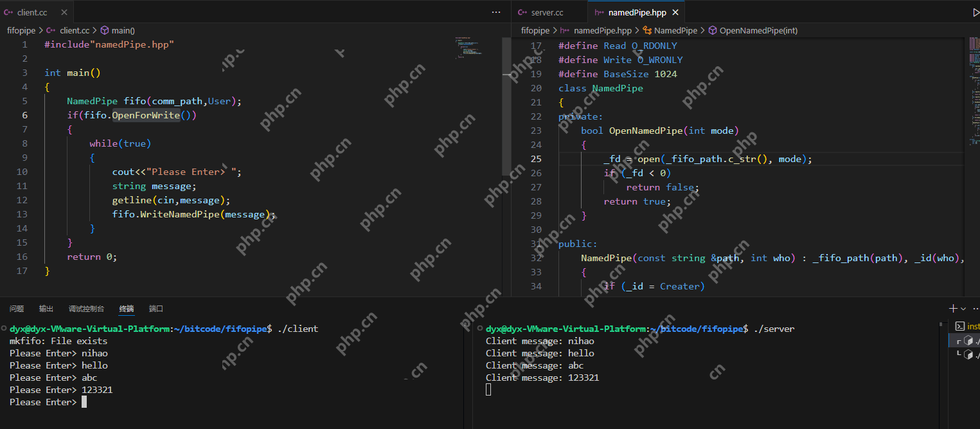
Task: Expand the main() breadcrumb segment
Action: [x=123, y=30]
